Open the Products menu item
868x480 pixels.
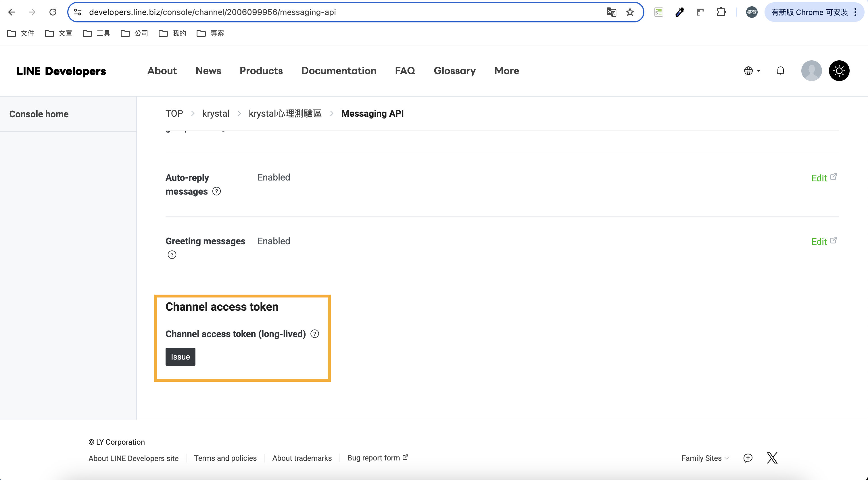pyautogui.click(x=261, y=71)
